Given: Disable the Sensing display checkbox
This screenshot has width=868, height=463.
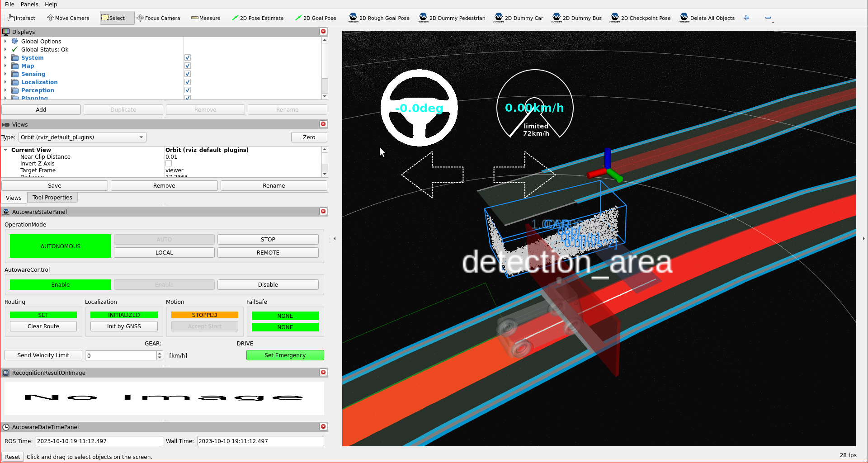Looking at the screenshot, I should [187, 74].
